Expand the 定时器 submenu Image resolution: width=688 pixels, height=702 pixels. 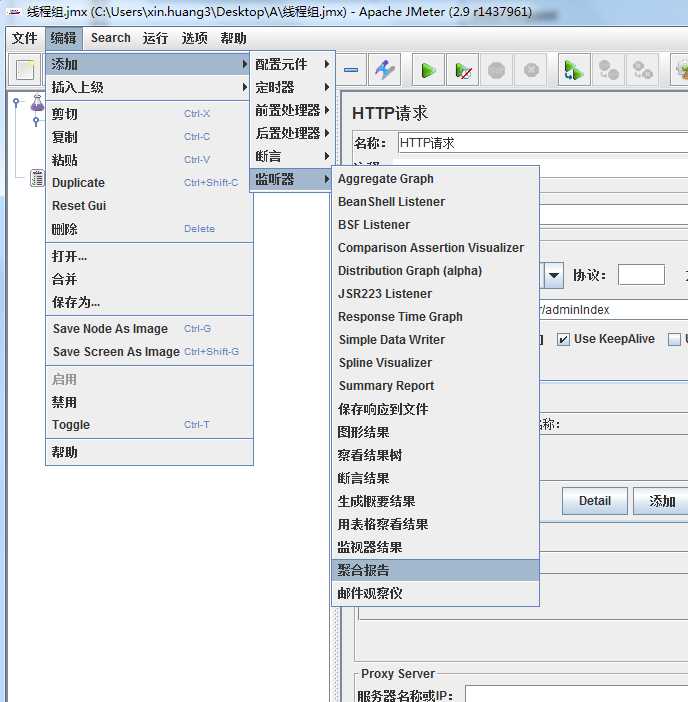292,87
